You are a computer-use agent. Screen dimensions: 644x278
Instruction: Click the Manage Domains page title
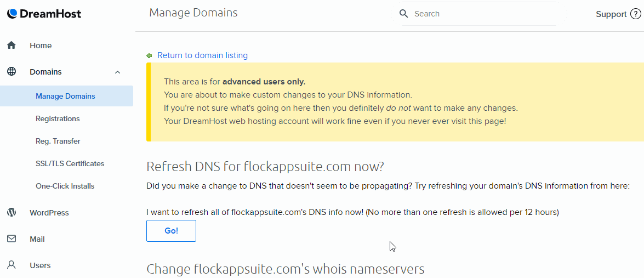[193, 13]
